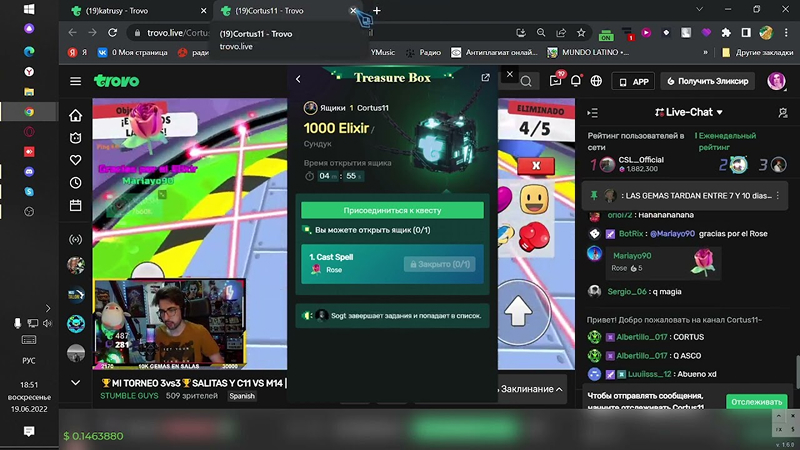This screenshot has height=450, width=800.
Task: Open STUMBLE GUYS category link
Action: [x=129, y=396]
